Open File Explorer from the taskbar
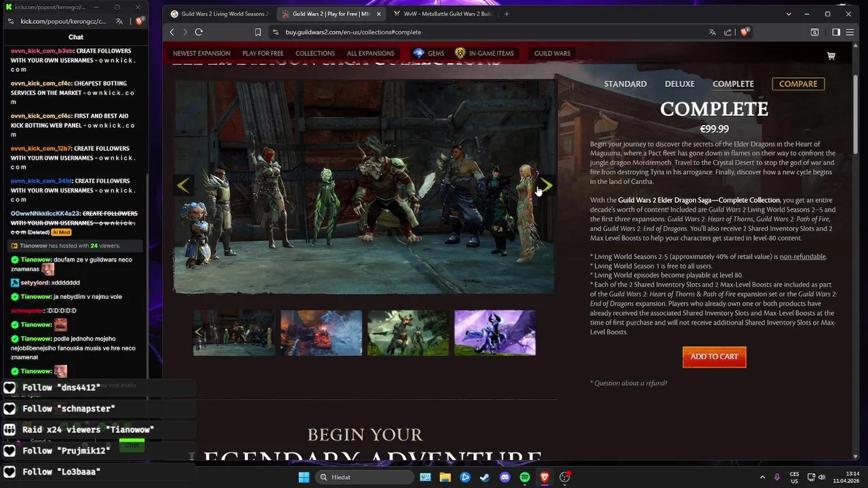 (445, 477)
